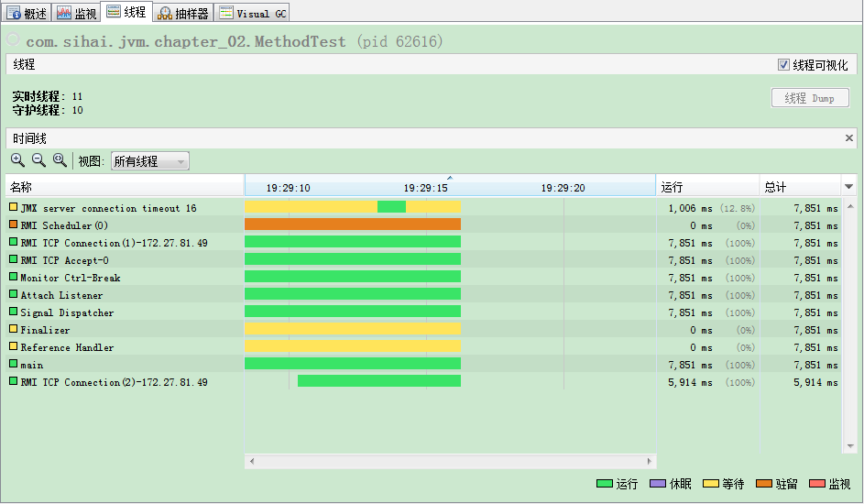The height and width of the screenshot is (504, 864).
Task: Click the Attach Listener state icon
Action: point(13,294)
